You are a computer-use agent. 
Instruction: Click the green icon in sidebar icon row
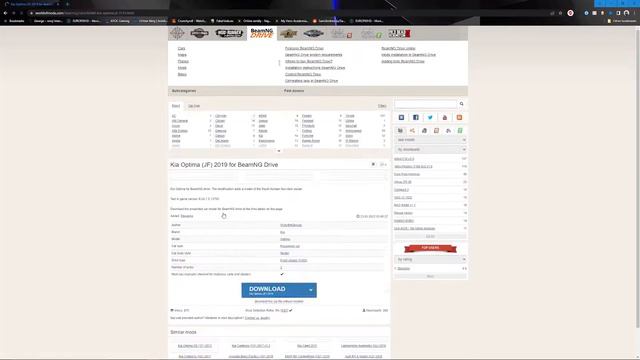460,131
